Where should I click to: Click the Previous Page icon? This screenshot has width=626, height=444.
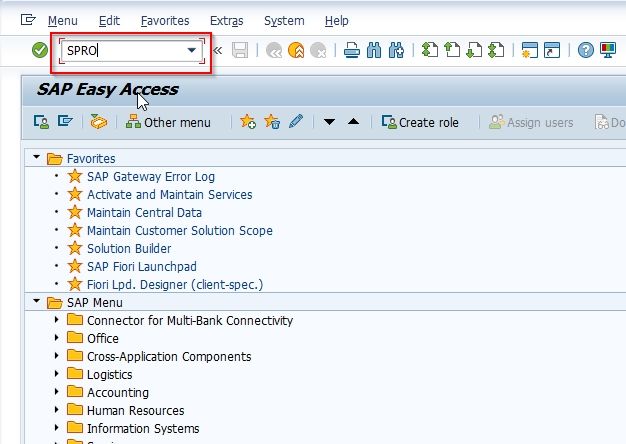click(452, 50)
